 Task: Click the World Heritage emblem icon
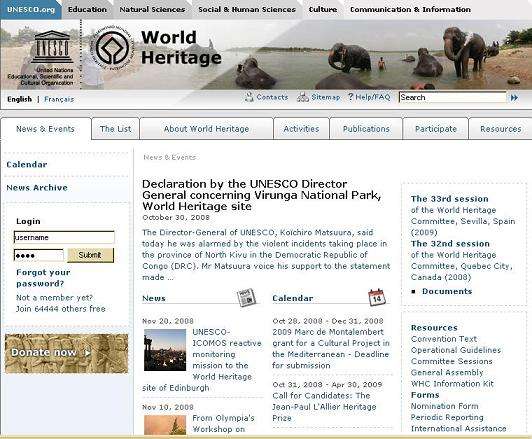112,48
